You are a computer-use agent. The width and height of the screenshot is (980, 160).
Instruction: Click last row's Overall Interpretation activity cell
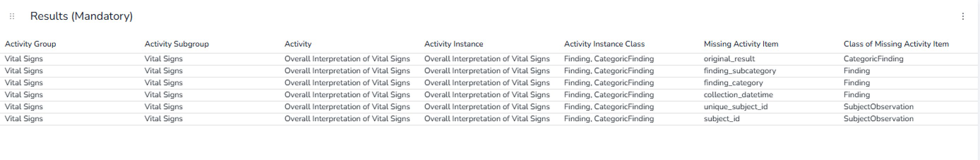pyautogui.click(x=347, y=119)
